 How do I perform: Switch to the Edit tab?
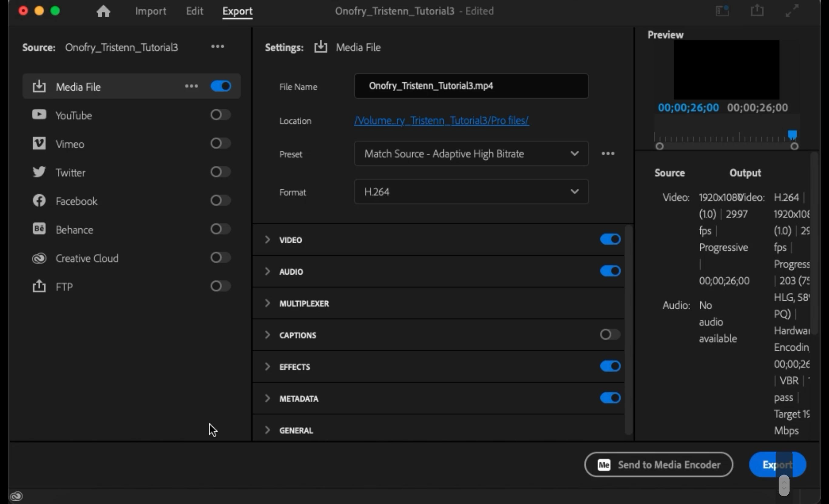click(195, 11)
